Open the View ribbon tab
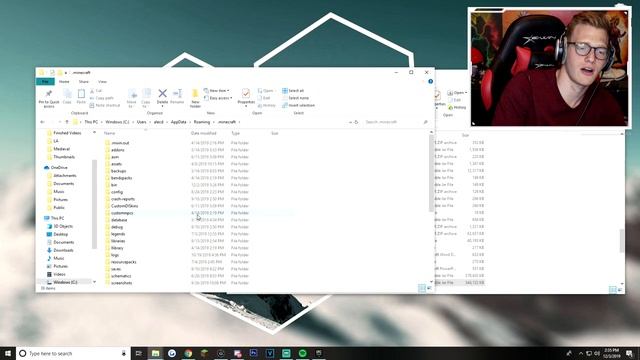 tap(102, 82)
